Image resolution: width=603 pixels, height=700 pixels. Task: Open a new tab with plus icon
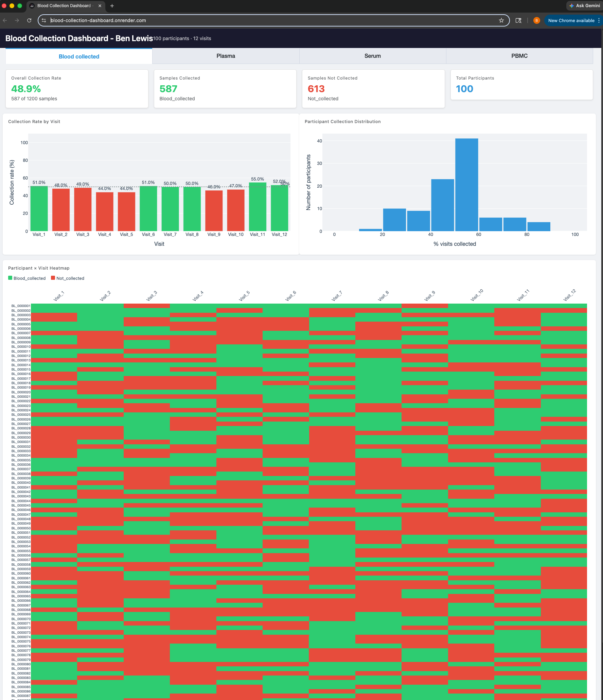tap(112, 6)
